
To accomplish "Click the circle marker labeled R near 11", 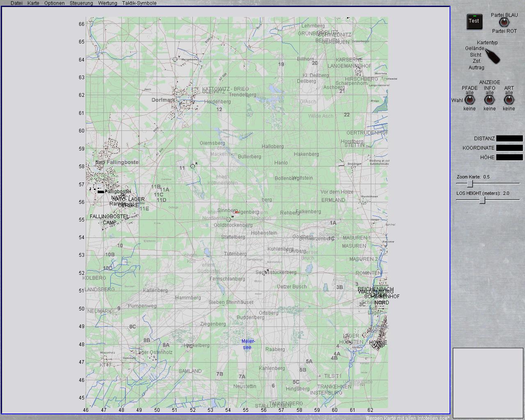I will pyautogui.click(x=193, y=166).
